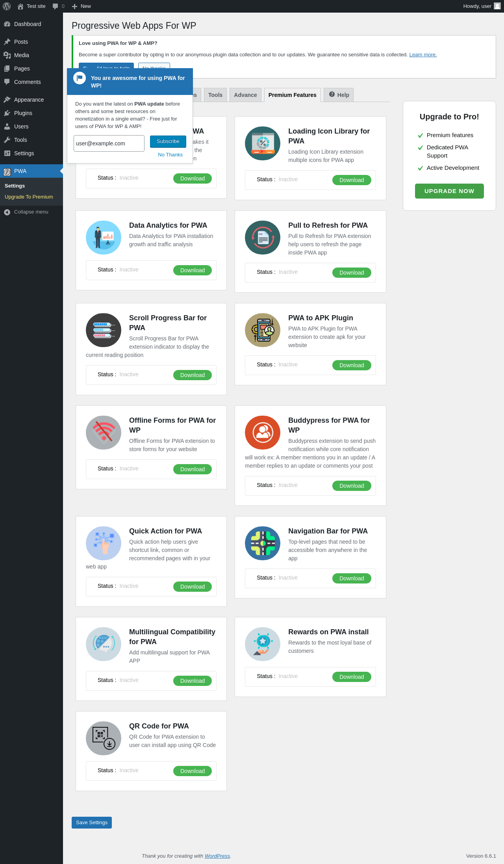504x864 pixels.
Task: Click the Plugins plug icon
Action: click(x=7, y=113)
